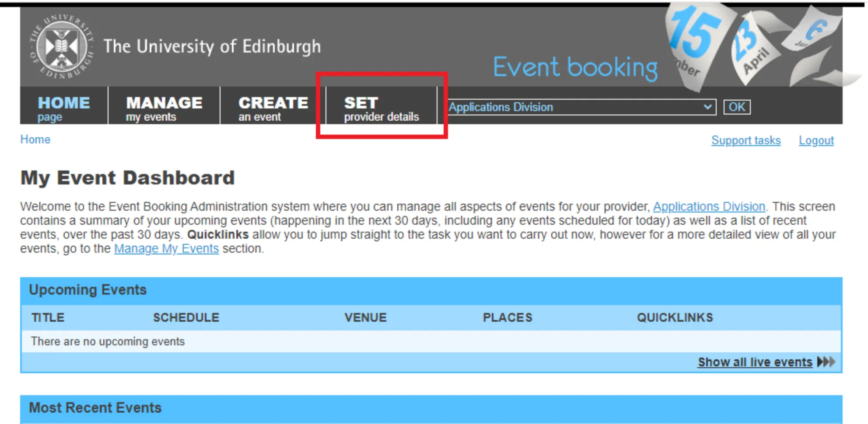Open the Support tasks link
The image size is (868, 424).
(745, 140)
